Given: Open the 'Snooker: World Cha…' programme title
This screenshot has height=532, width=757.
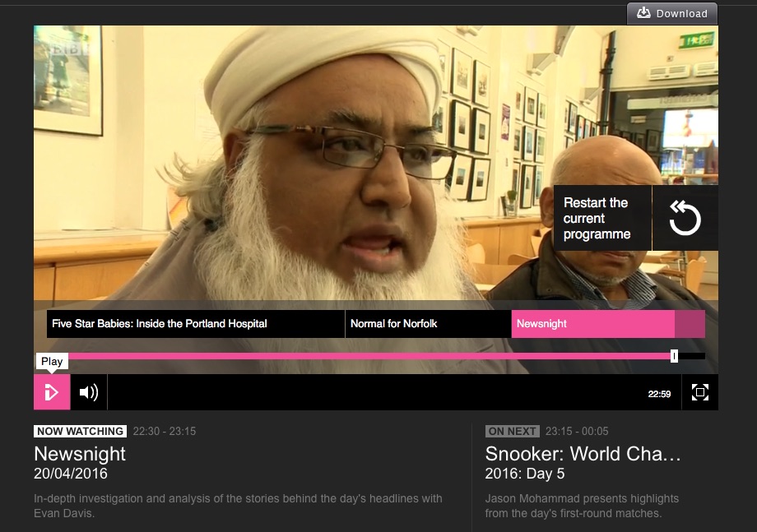Looking at the screenshot, I should 583,454.
